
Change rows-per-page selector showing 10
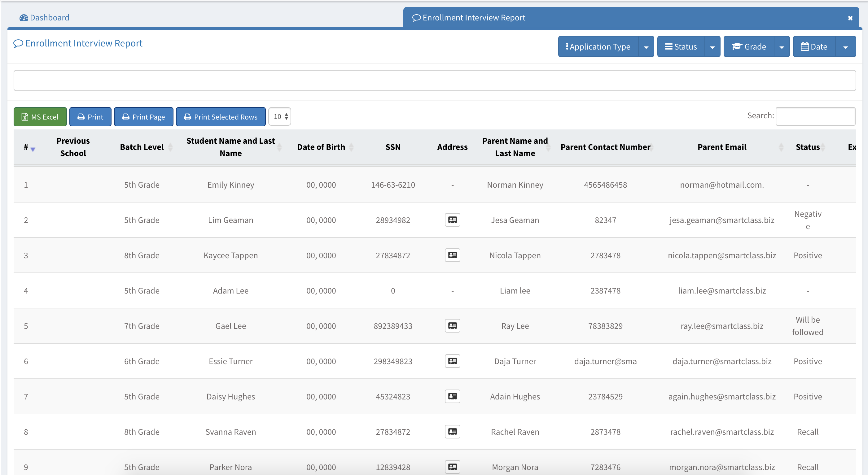[x=280, y=116]
